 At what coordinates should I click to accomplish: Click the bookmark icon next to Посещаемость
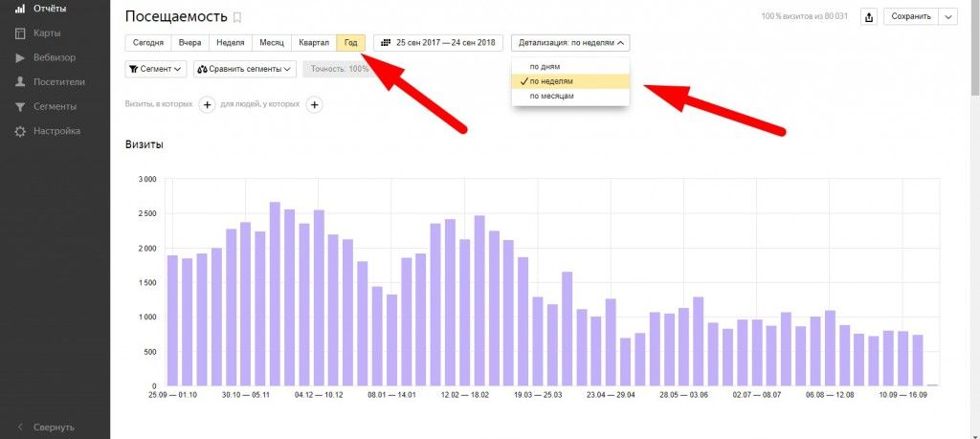coord(238,17)
